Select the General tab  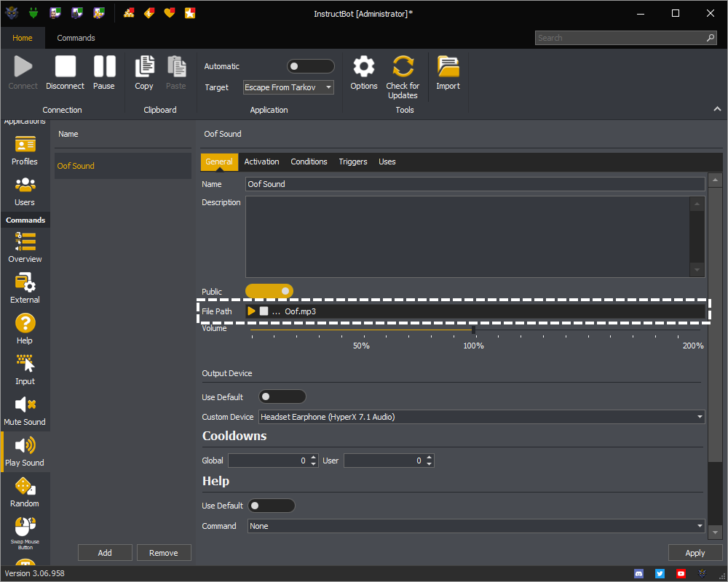tap(218, 162)
